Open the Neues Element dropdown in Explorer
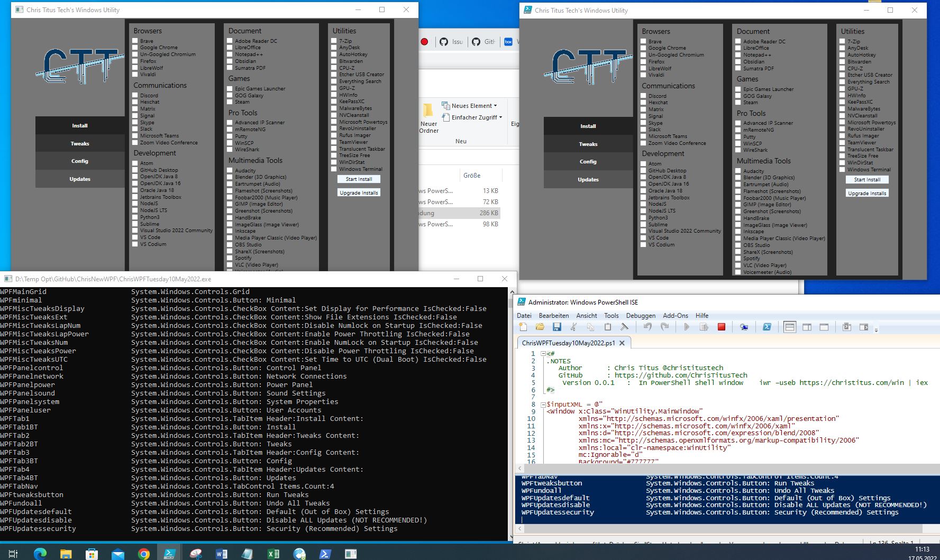 (x=470, y=106)
